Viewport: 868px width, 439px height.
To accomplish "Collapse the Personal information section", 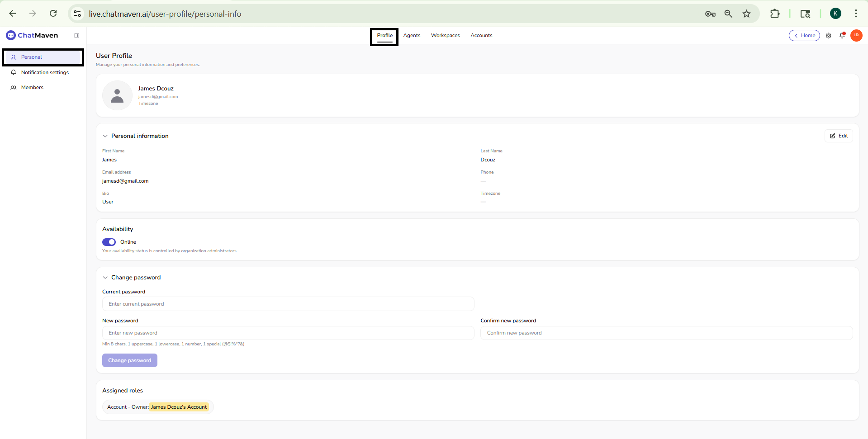I will tap(105, 136).
